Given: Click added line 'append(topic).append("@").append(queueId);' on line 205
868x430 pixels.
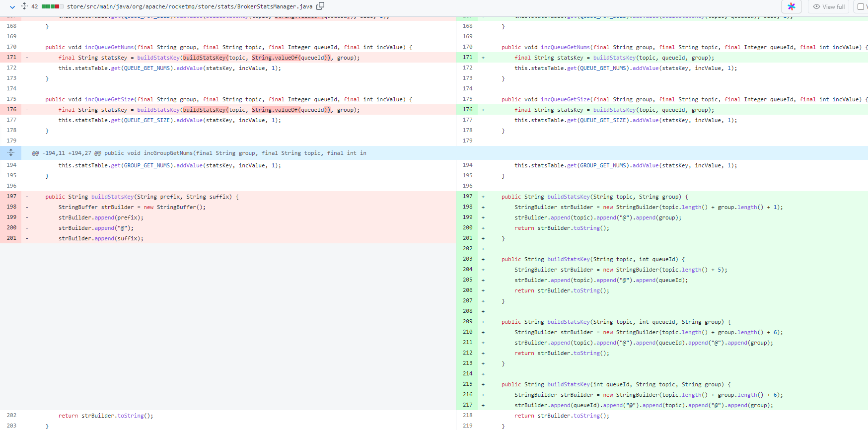Looking at the screenshot, I should (x=601, y=280).
